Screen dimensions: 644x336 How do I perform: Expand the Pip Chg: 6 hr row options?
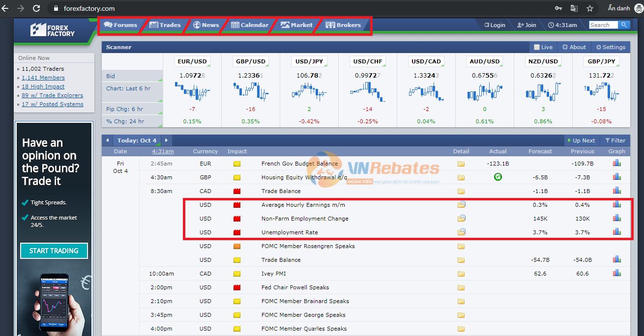click(160, 112)
